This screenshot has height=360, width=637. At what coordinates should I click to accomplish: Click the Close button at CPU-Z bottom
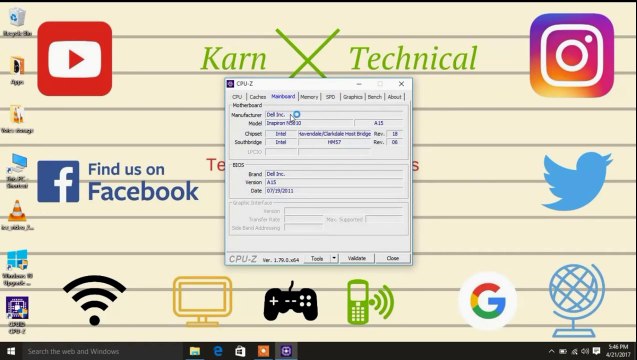pyautogui.click(x=392, y=258)
